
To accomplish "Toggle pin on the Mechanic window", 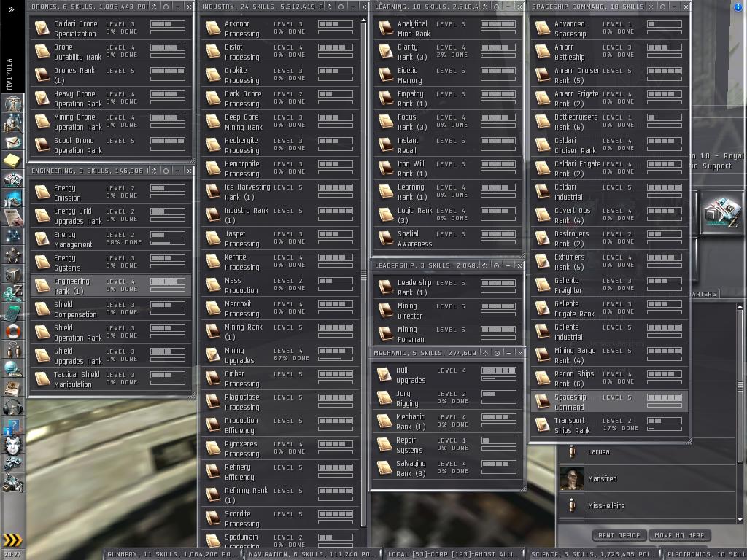I will (497, 353).
